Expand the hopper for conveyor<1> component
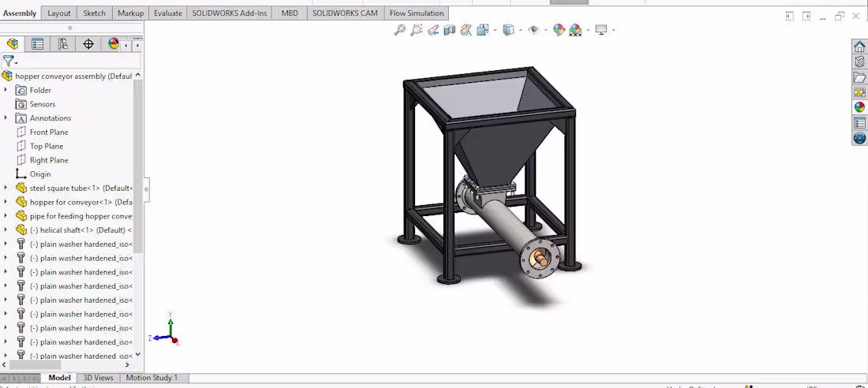The width and height of the screenshot is (868, 388). tap(6, 202)
